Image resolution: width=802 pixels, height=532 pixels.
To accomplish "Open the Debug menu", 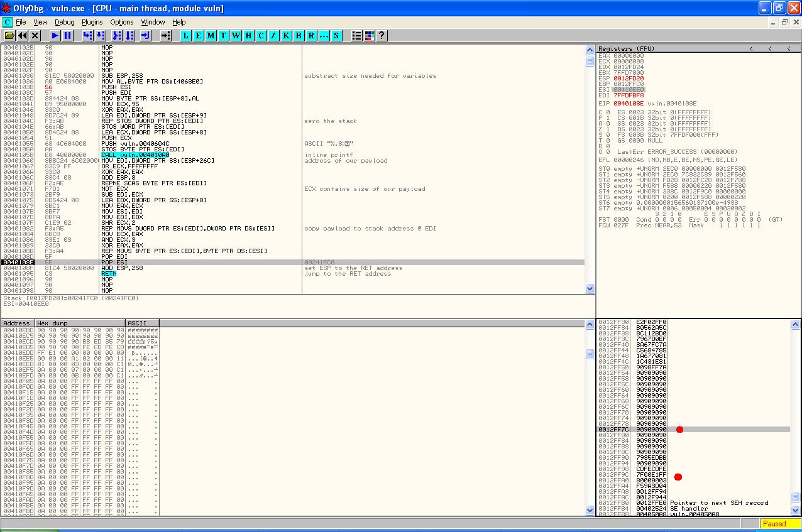I will [64, 22].
